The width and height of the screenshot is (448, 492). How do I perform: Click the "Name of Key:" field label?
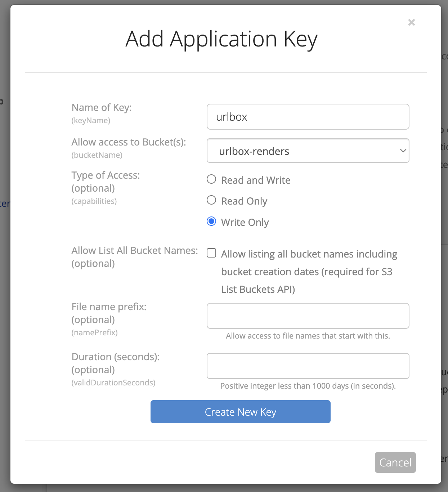coord(102,108)
